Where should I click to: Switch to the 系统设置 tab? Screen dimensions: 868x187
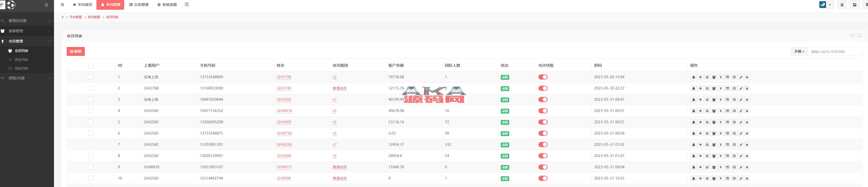tap(167, 5)
